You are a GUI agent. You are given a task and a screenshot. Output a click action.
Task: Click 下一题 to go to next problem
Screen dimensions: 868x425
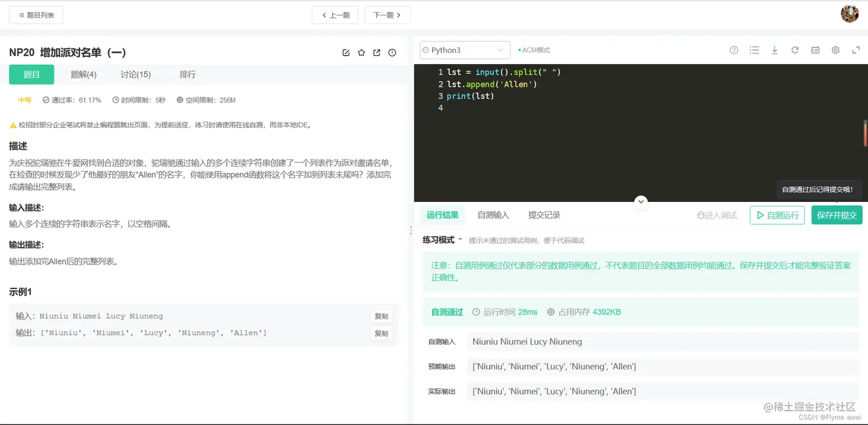tap(387, 15)
